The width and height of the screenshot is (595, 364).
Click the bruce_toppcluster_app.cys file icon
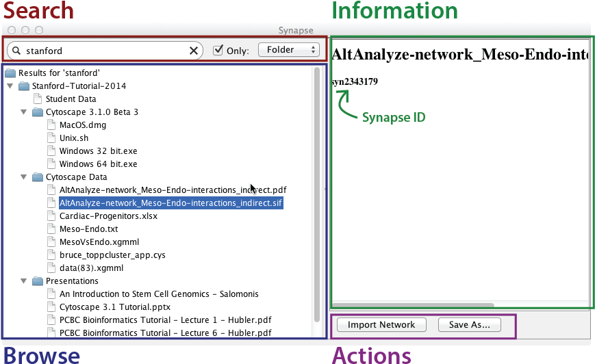(x=51, y=255)
